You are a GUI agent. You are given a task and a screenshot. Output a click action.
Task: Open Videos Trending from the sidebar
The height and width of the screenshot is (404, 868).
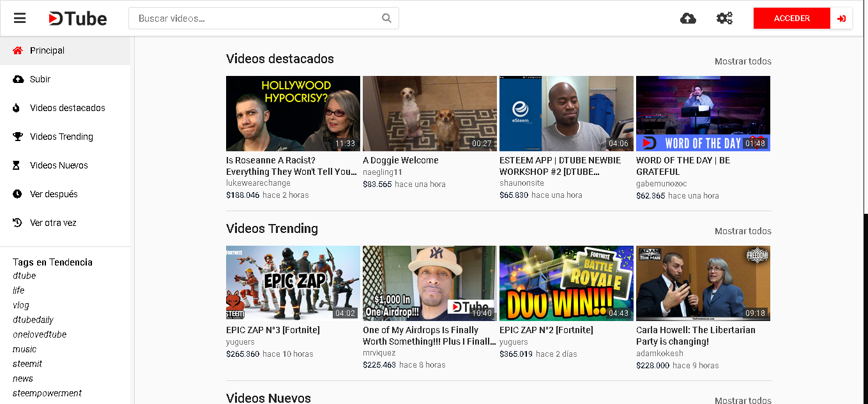pos(65,137)
